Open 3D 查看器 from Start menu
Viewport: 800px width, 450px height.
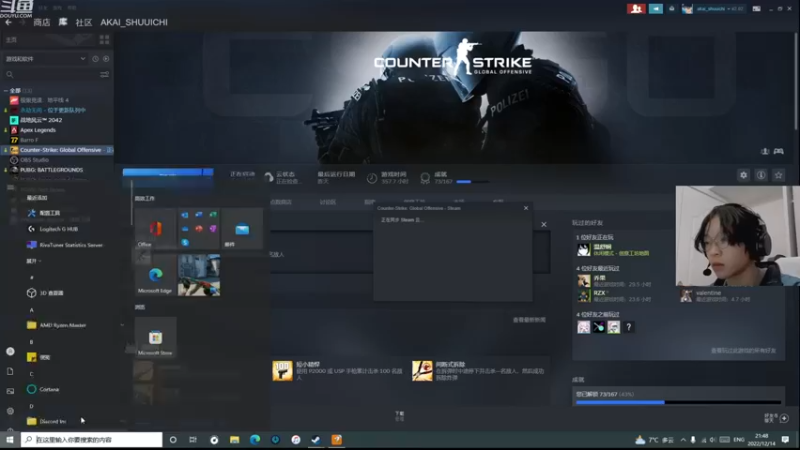(x=51, y=293)
